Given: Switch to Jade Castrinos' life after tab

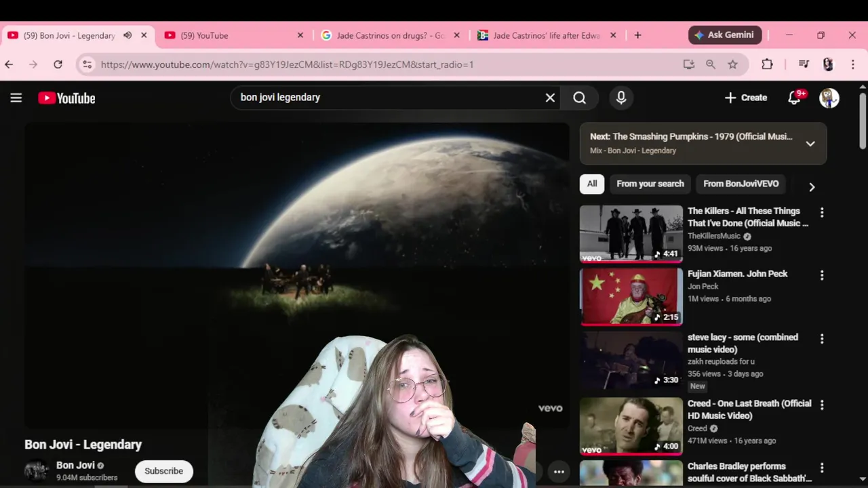Looking at the screenshot, I should (x=546, y=35).
